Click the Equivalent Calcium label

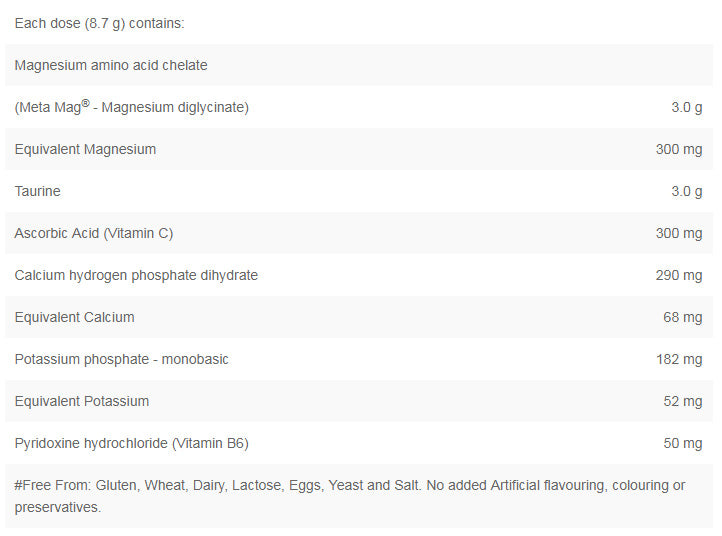point(74,317)
